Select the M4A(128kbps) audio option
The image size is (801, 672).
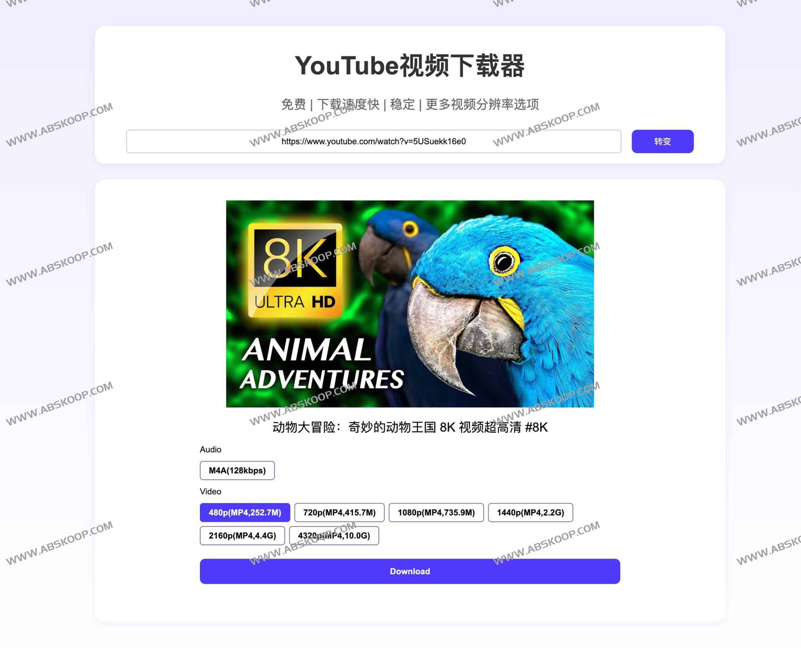[x=237, y=470]
